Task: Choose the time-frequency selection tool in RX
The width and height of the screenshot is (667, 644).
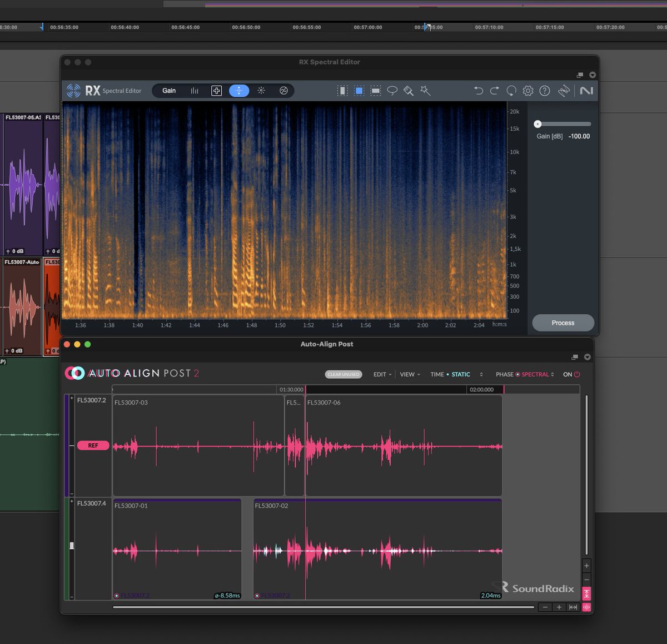Action: pos(359,91)
